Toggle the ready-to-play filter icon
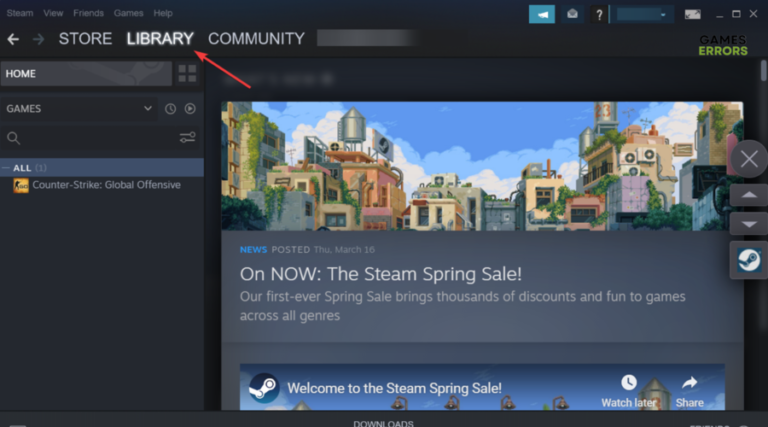This screenshot has height=427, width=768. pos(190,109)
